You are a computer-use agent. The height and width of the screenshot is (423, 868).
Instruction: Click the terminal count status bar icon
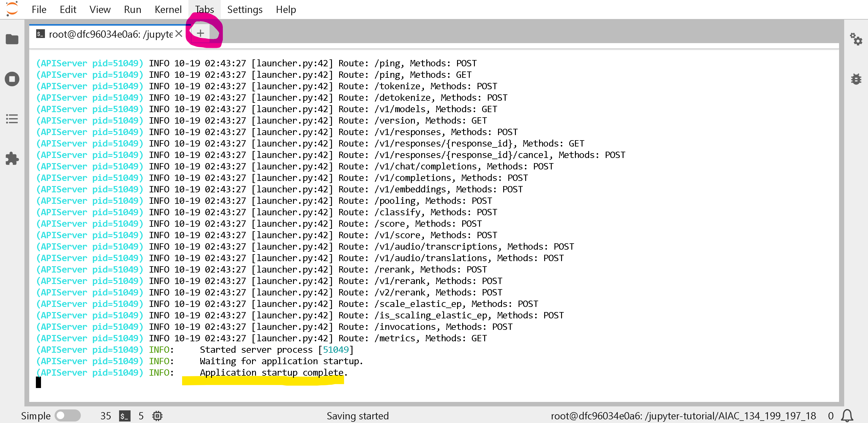(x=124, y=416)
